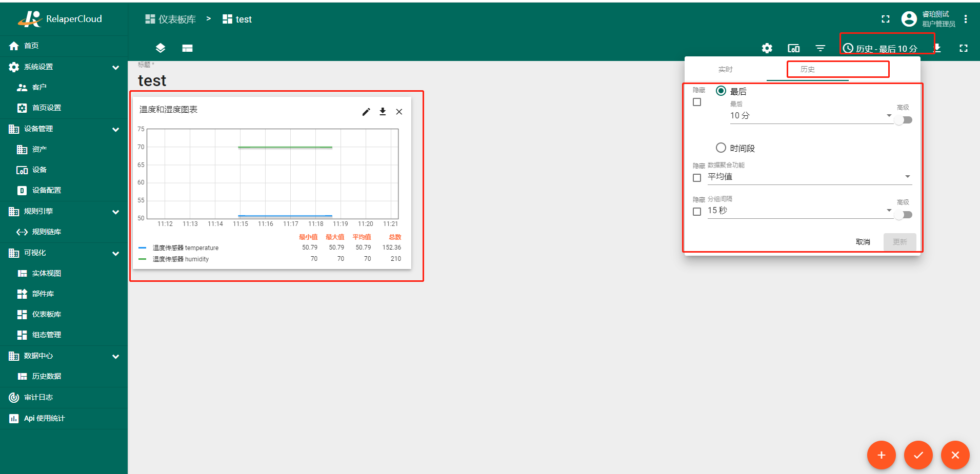Click the dashboard fullscreen icon below user menu
This screenshot has width=980, height=474.
(x=964, y=48)
